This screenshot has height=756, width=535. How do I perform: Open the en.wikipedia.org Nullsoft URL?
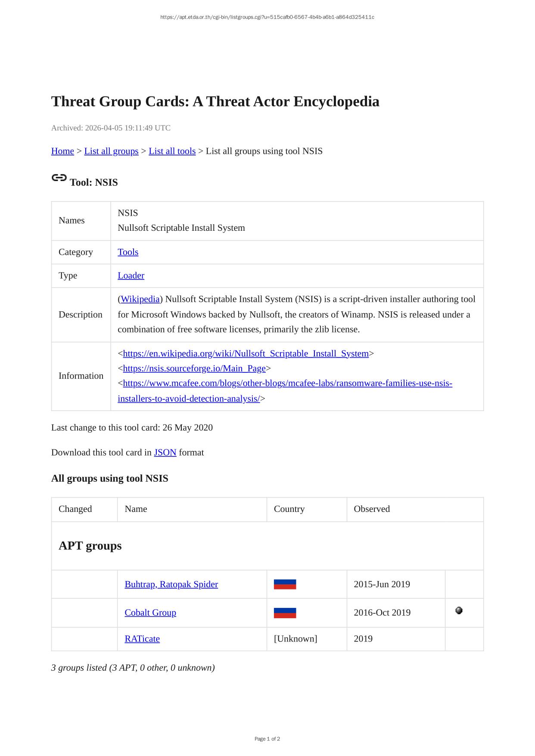pyautogui.click(x=246, y=353)
